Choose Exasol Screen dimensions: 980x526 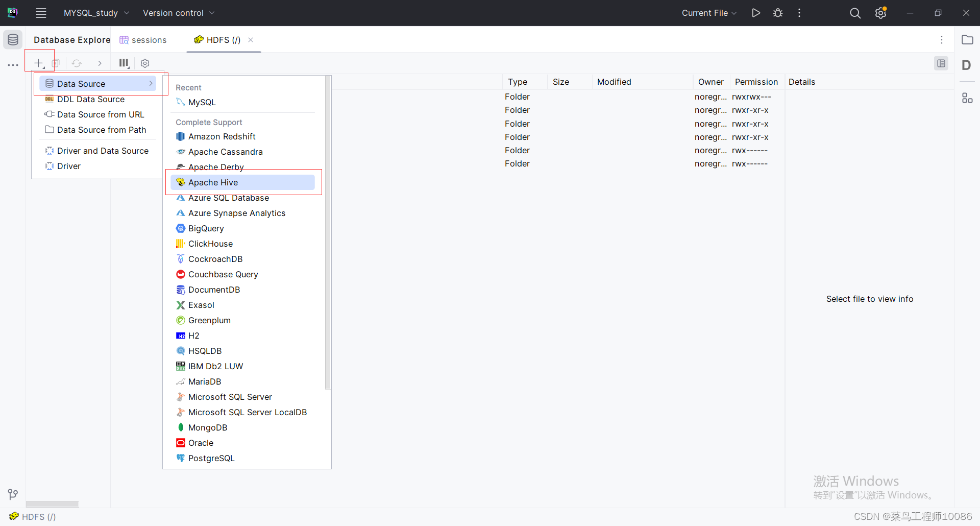pos(243,305)
